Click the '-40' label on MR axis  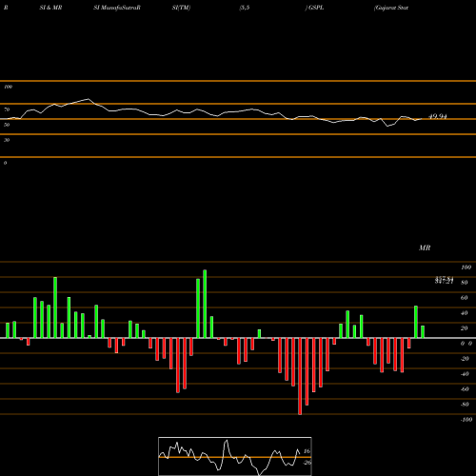[465, 374]
